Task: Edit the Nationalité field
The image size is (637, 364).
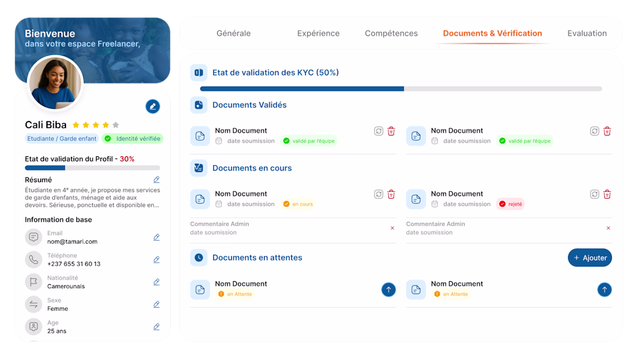Action: click(156, 282)
